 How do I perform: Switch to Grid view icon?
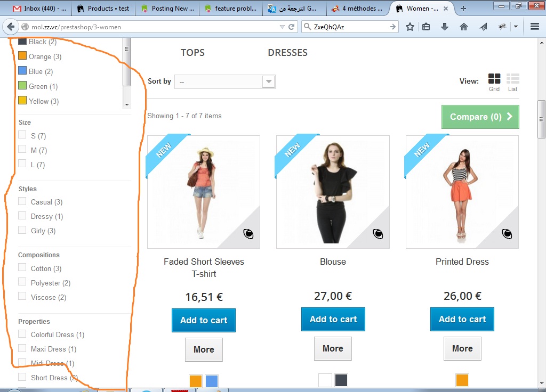[x=494, y=79]
